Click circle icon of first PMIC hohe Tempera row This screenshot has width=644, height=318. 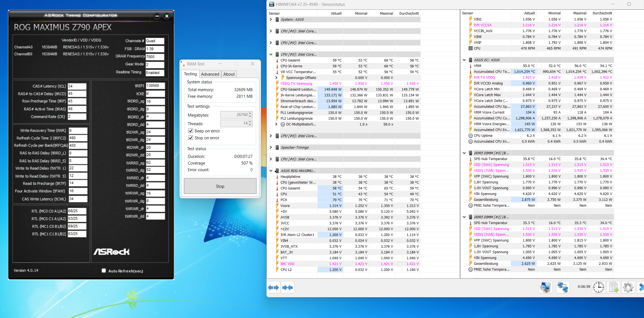coord(471,205)
